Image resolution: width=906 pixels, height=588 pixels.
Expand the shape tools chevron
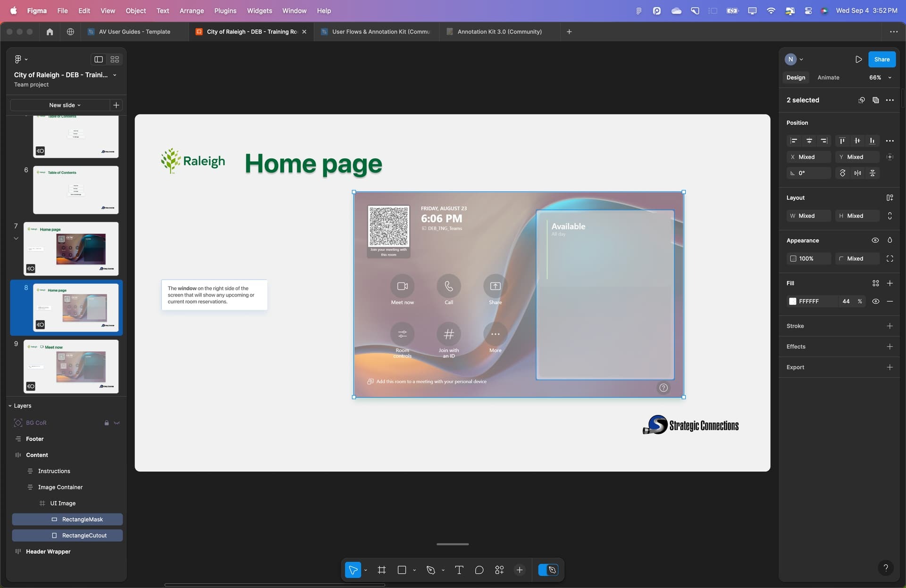click(414, 571)
